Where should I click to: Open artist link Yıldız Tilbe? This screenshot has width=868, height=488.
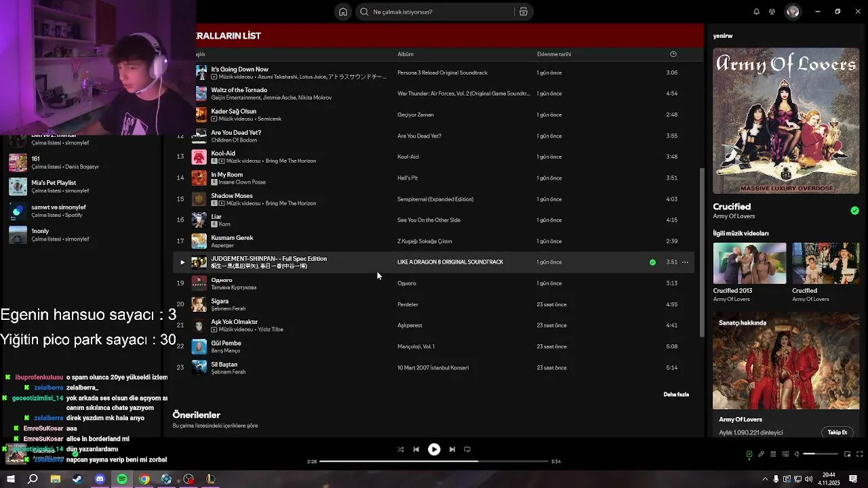(x=271, y=329)
